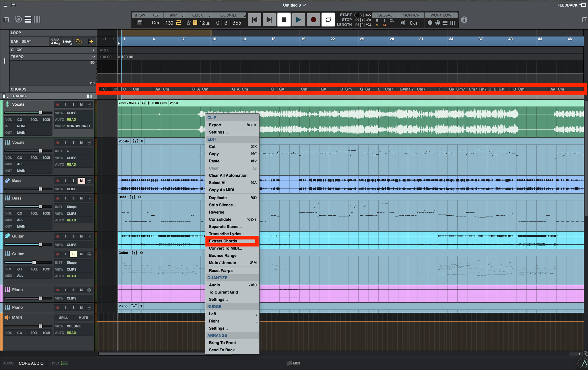Viewport: 588px width, 370px height.
Task: Toggle SNAP in Bar/Beat row
Action: (x=67, y=41)
